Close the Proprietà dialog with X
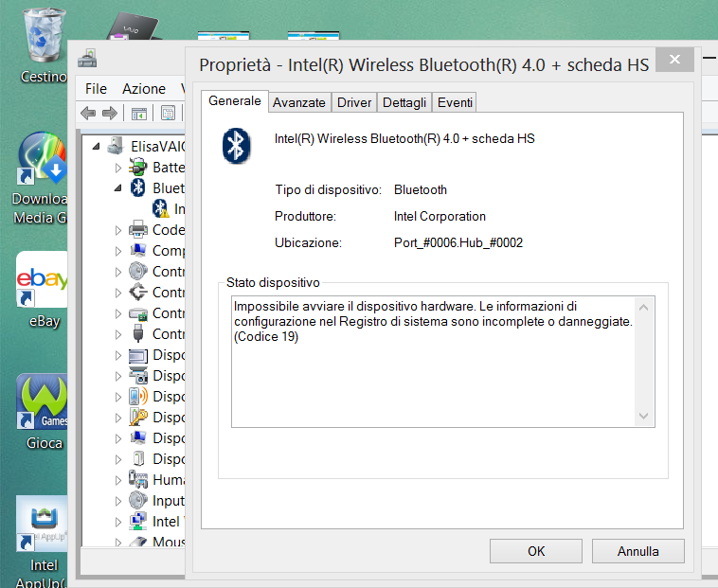718x588 pixels. pos(674,59)
